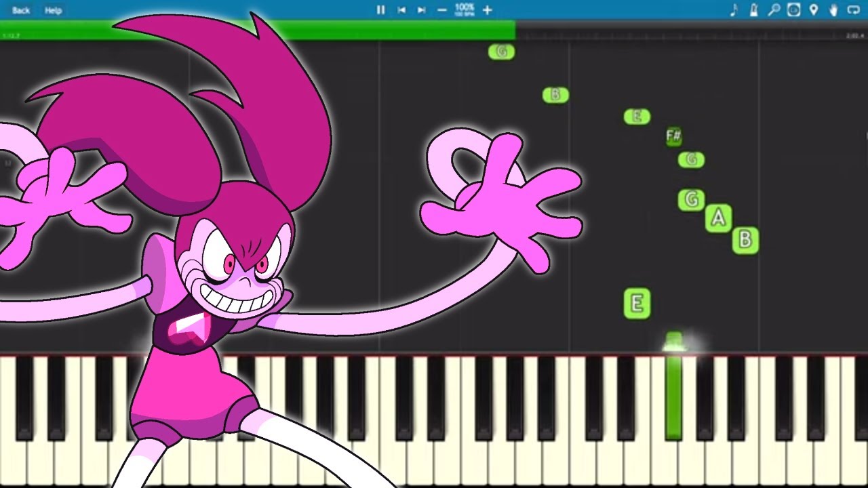868x488 pixels.
Task: Click the end time label at right
Action: 854,35
